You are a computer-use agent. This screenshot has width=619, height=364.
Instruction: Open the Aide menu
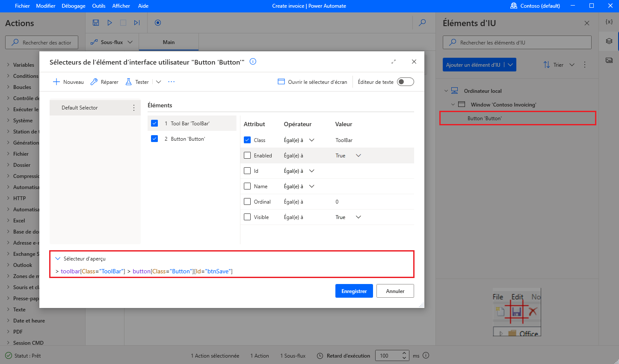[143, 6]
